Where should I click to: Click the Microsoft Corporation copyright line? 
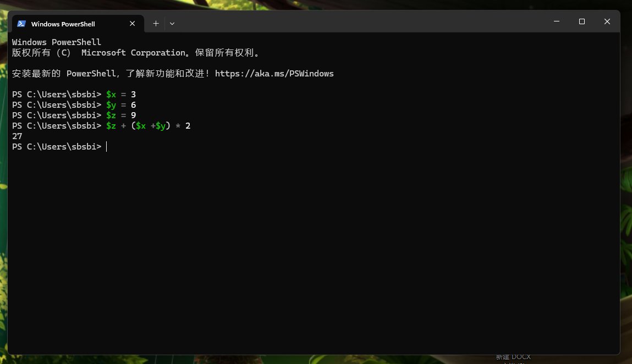click(x=136, y=53)
